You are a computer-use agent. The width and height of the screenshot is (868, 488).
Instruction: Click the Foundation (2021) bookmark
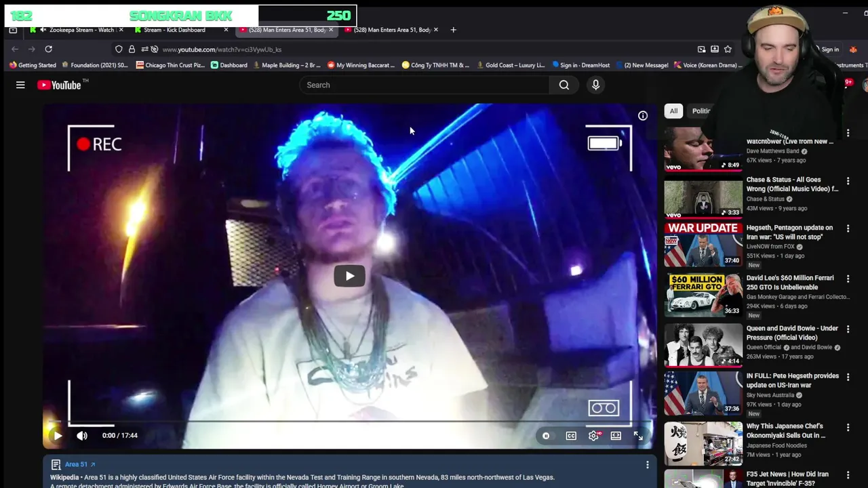point(95,65)
